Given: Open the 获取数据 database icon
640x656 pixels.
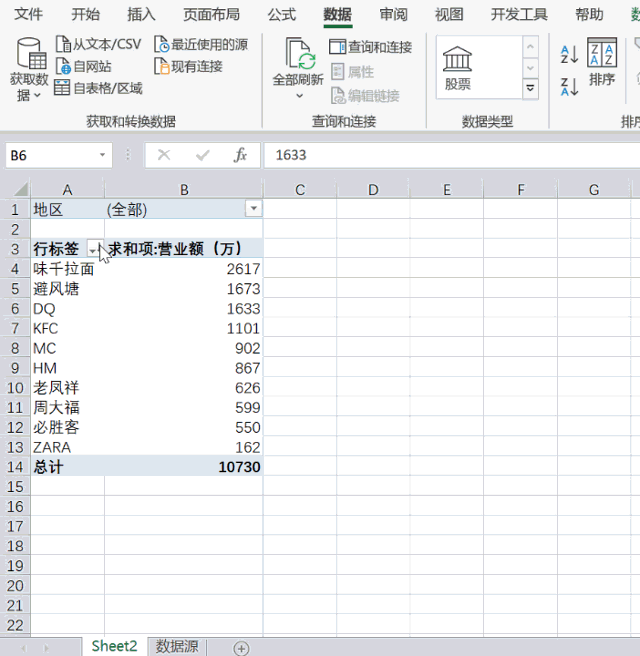Looking at the screenshot, I should click(x=31, y=54).
